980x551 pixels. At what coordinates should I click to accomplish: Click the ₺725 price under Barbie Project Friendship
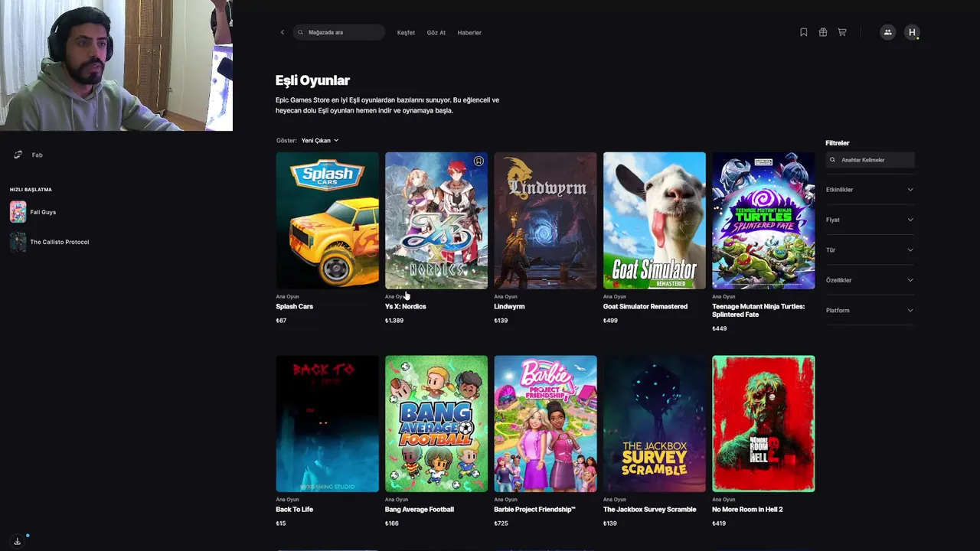coord(501,523)
